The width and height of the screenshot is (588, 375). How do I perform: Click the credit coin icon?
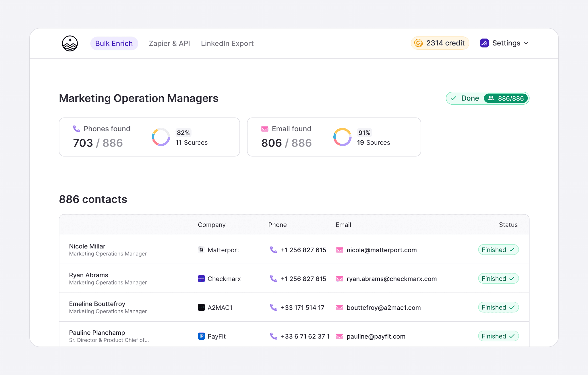(419, 43)
